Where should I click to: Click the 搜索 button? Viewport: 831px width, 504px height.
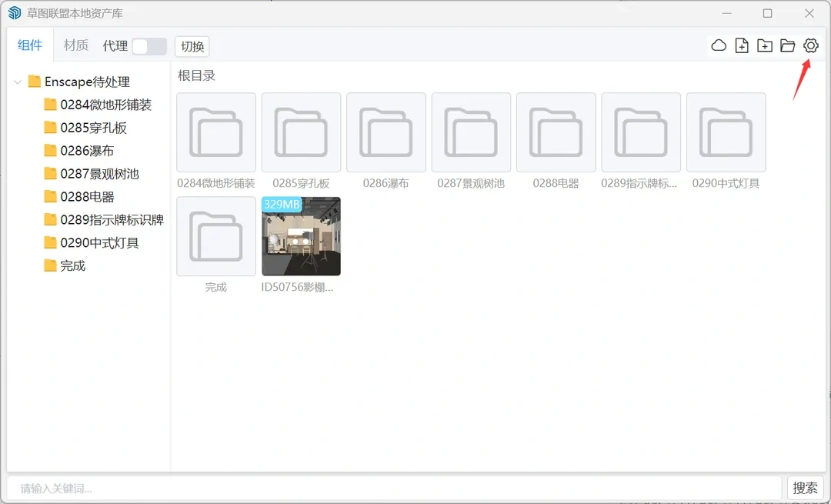pos(806,488)
